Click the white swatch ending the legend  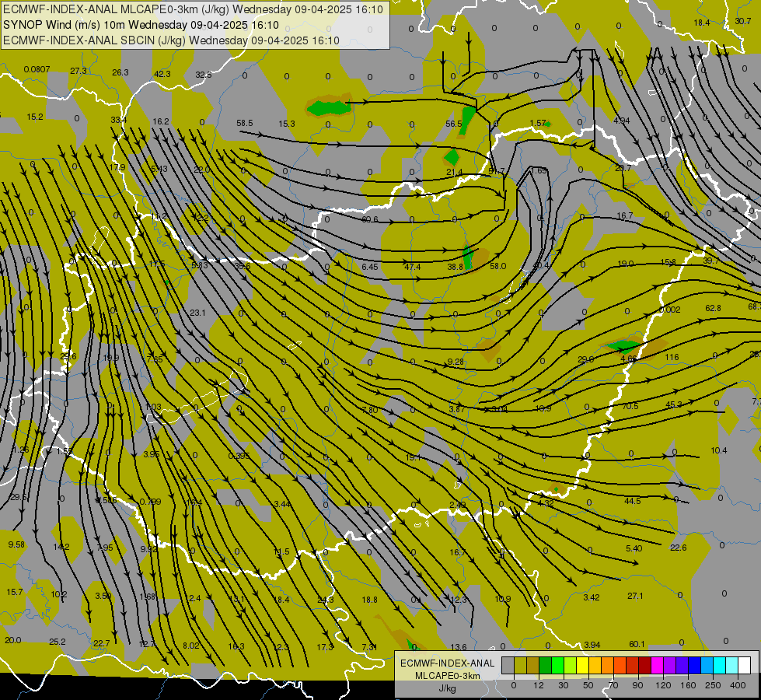coord(744,665)
